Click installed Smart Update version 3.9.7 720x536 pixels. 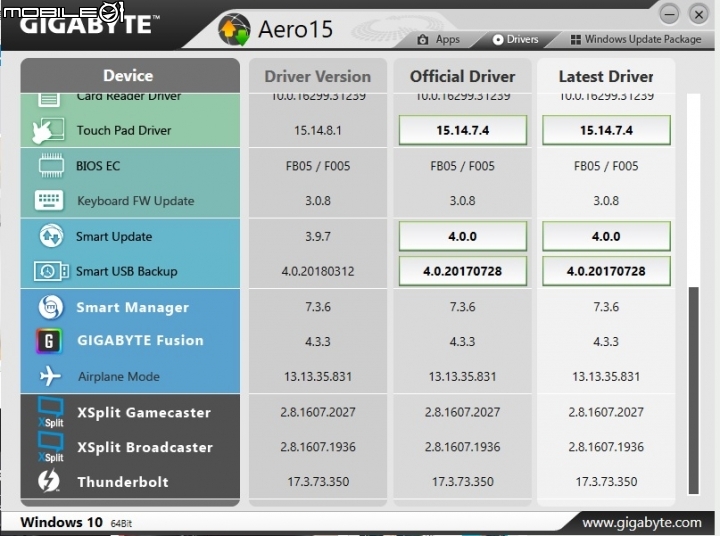pyautogui.click(x=318, y=237)
